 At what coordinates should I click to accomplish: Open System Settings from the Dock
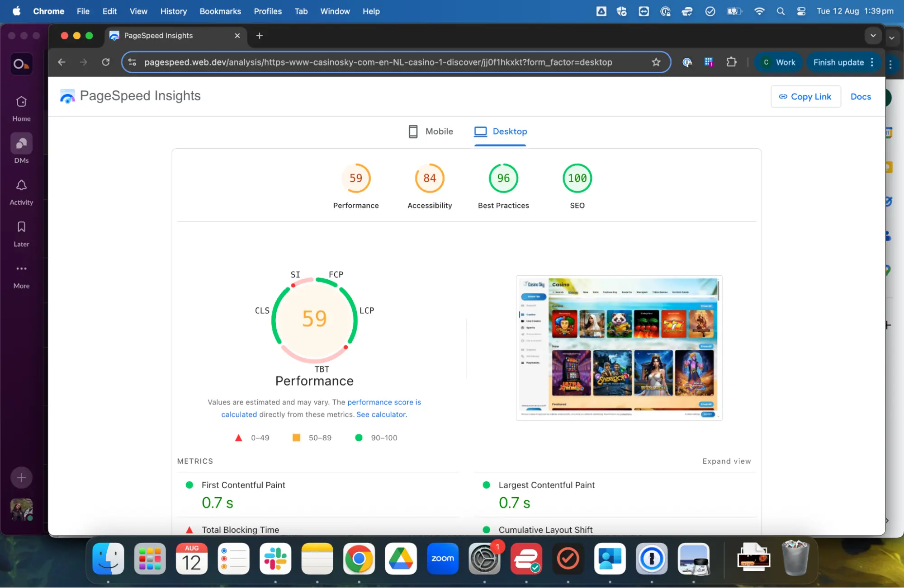click(484, 559)
